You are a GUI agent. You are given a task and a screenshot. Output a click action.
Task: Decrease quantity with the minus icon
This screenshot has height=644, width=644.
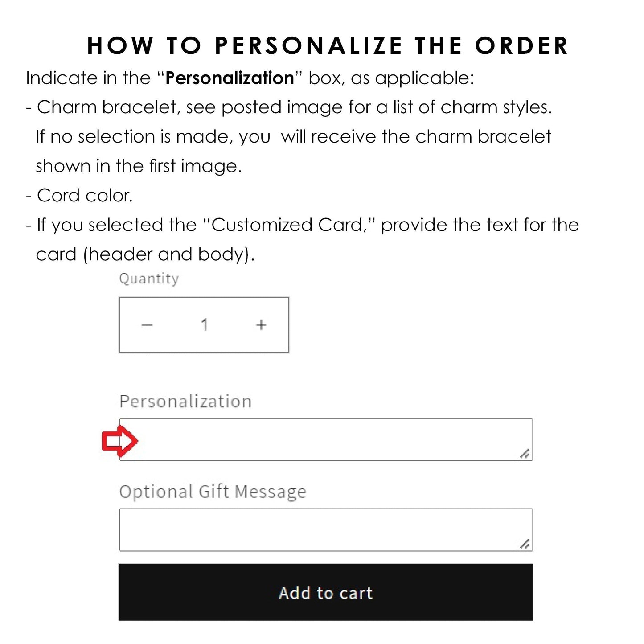[x=147, y=325]
